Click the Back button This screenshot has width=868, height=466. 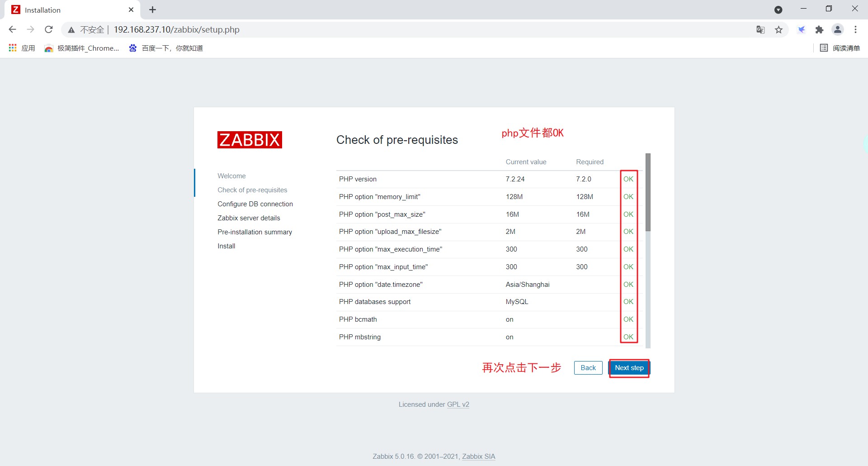(x=588, y=368)
